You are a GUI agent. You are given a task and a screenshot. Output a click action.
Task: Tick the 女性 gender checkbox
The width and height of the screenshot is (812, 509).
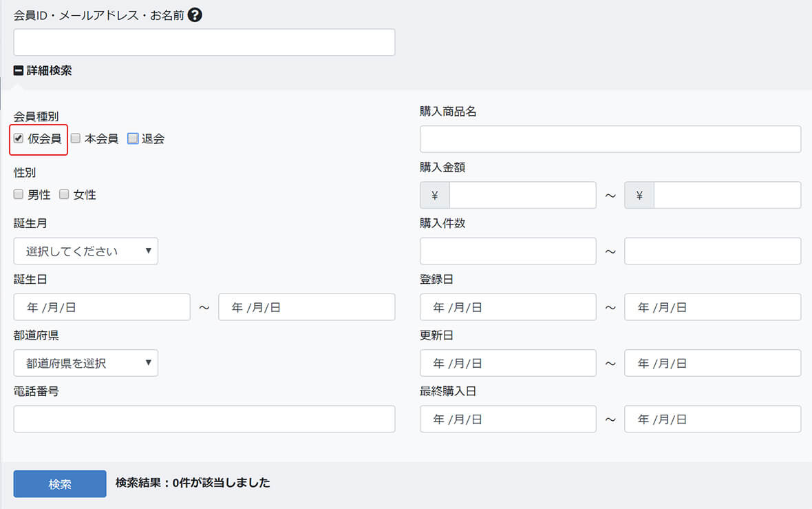pos(64,194)
